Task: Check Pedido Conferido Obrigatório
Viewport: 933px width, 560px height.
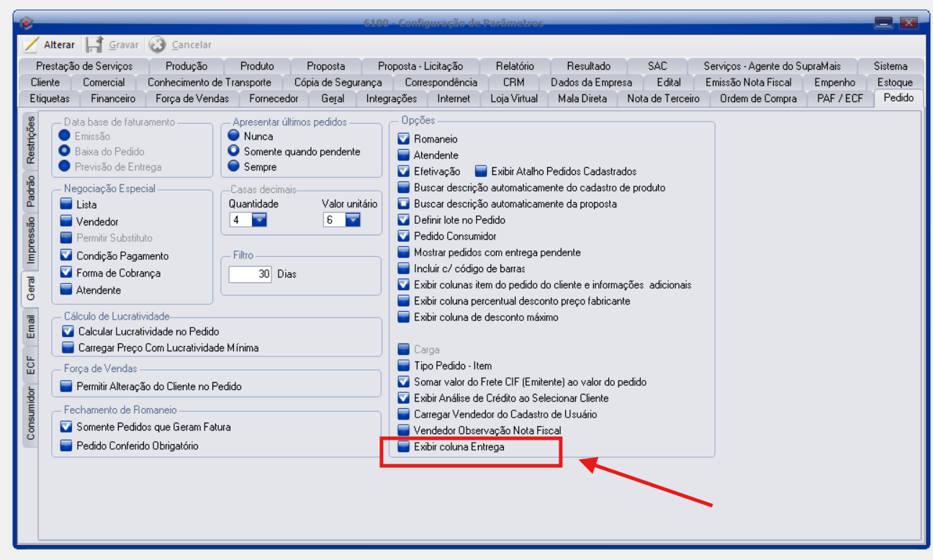Action: (x=67, y=446)
